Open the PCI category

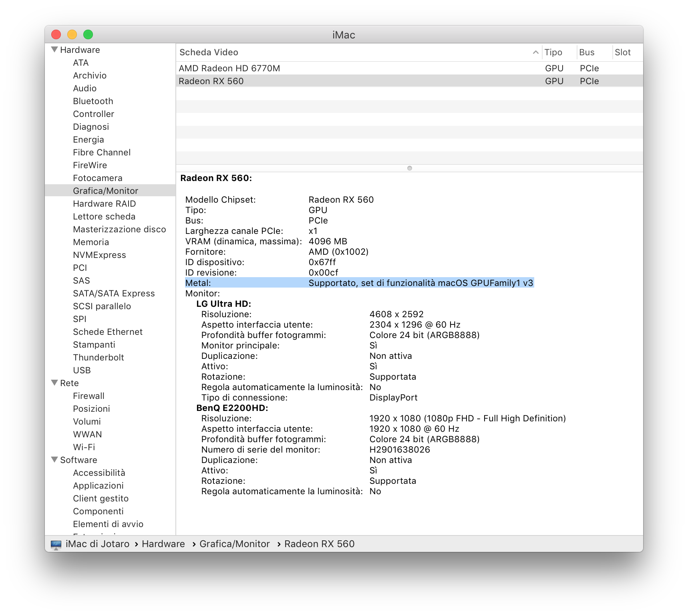80,268
